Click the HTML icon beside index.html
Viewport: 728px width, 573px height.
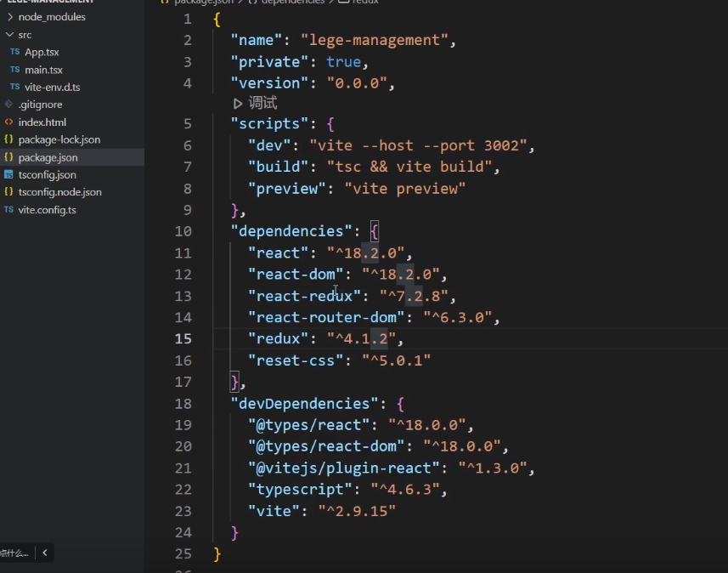pyautogui.click(x=8, y=122)
